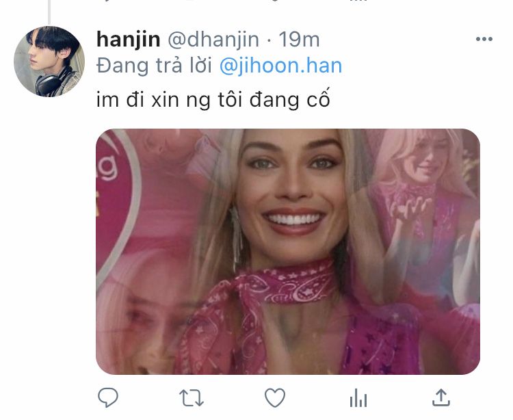Open the three-dot more options menu

point(484,39)
